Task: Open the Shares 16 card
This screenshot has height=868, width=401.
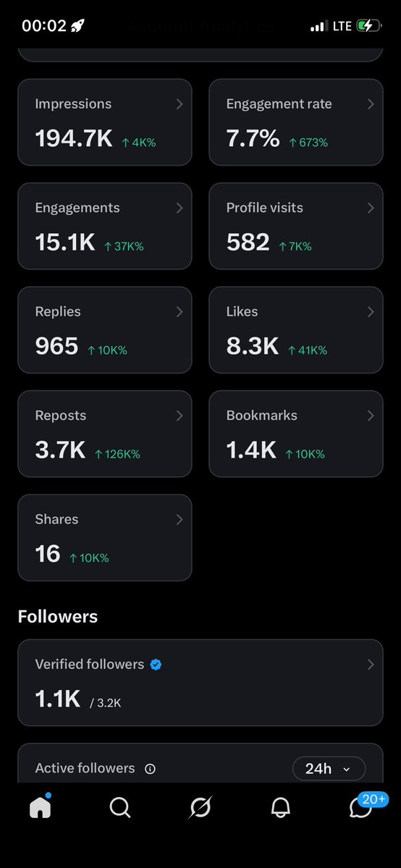Action: pos(105,537)
